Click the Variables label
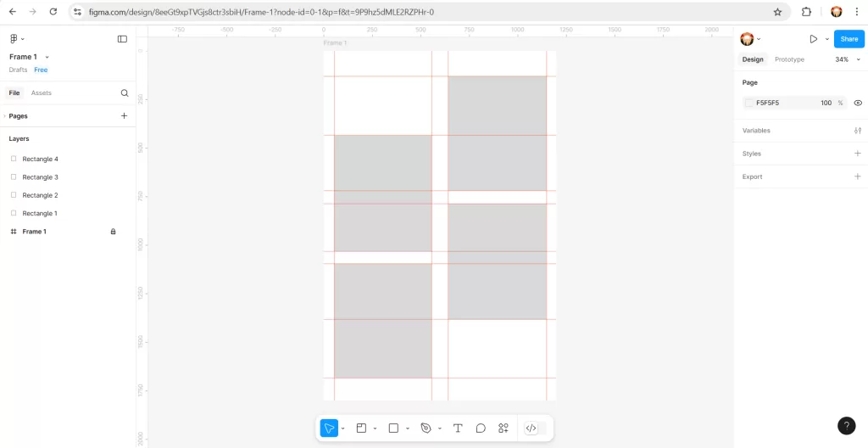Viewport: 868px width, 448px height. point(756,131)
